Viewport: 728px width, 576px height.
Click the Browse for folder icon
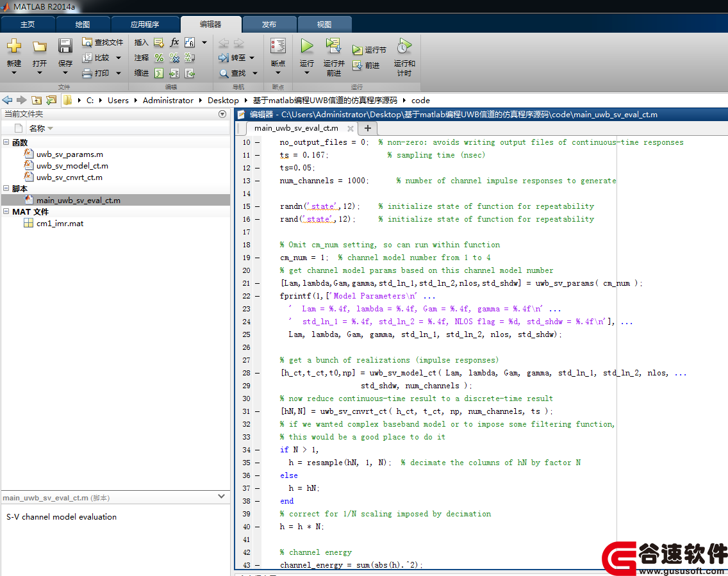pos(51,100)
